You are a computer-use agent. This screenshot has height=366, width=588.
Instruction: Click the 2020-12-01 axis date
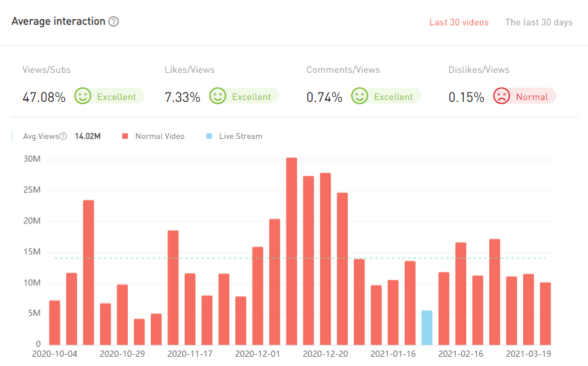(x=258, y=354)
